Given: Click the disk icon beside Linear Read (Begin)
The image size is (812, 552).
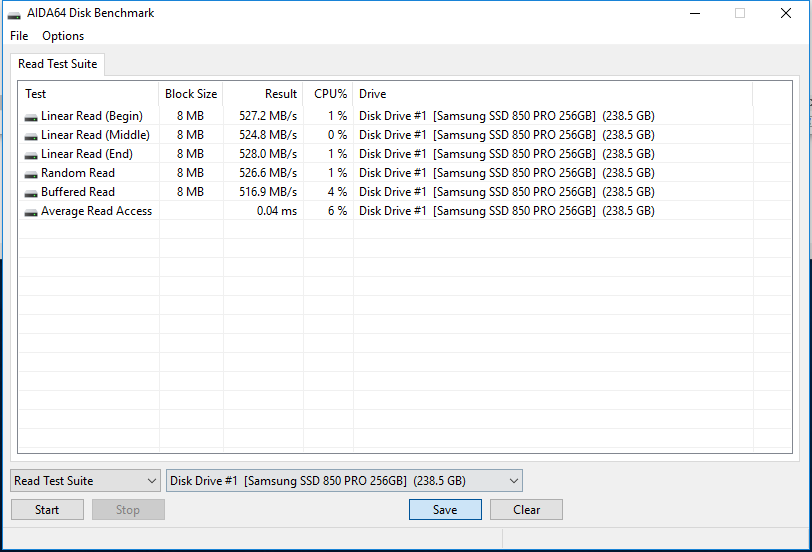Looking at the screenshot, I should [31, 117].
